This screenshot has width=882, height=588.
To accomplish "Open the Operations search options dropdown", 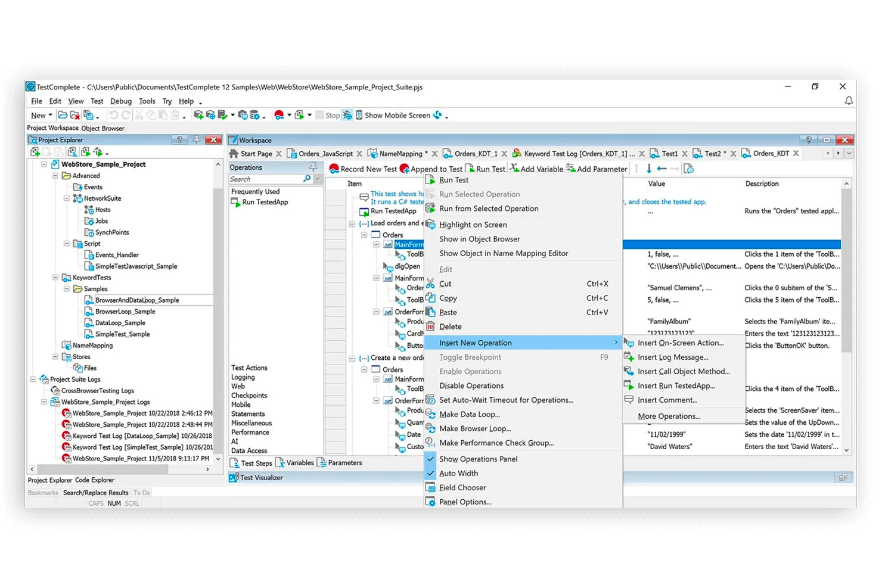I will tap(318, 179).
